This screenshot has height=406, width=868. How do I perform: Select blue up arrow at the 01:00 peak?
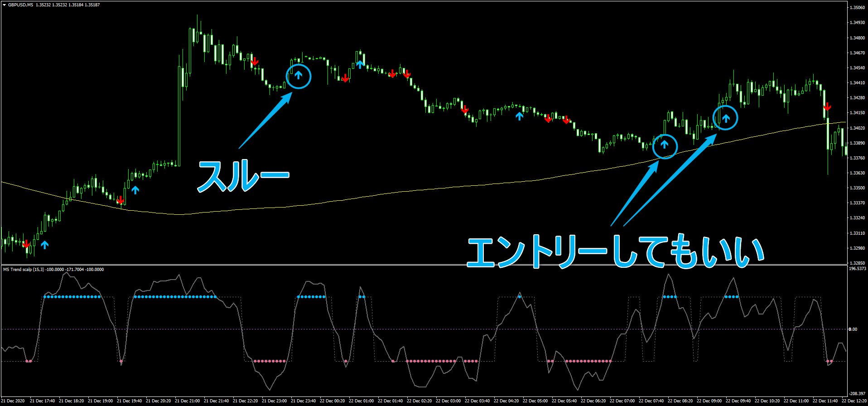(x=360, y=64)
